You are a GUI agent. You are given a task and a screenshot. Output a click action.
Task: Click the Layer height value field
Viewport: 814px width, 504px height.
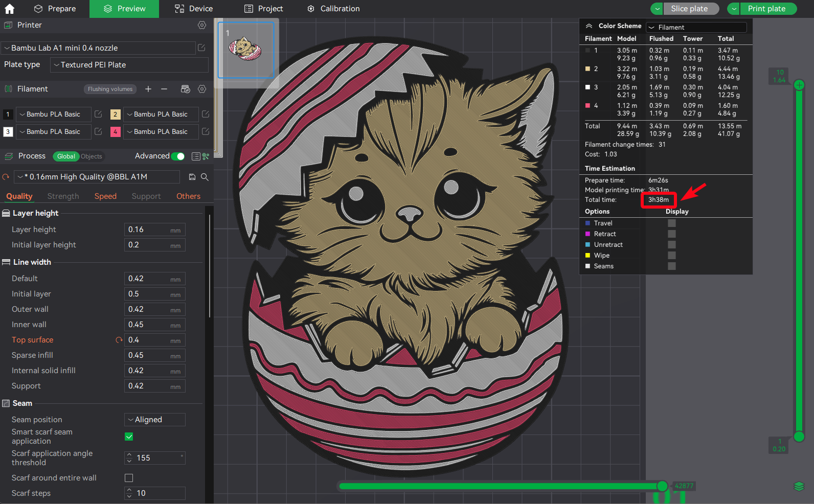click(155, 230)
